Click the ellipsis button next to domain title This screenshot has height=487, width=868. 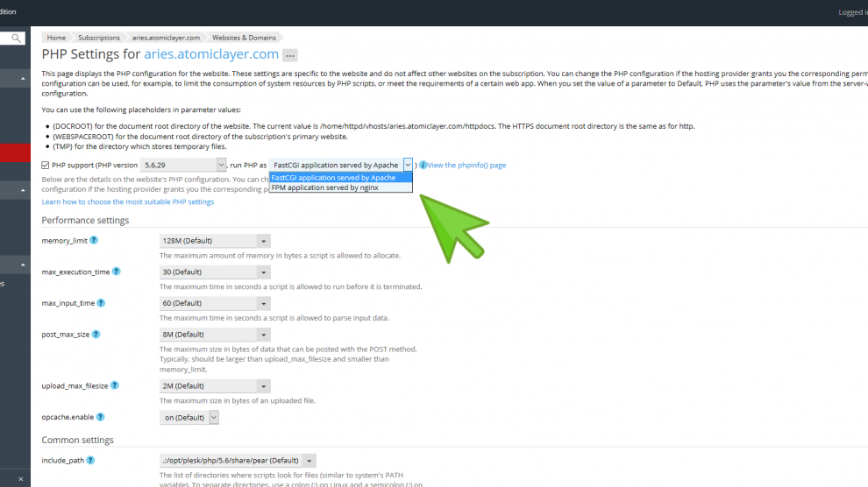click(289, 55)
